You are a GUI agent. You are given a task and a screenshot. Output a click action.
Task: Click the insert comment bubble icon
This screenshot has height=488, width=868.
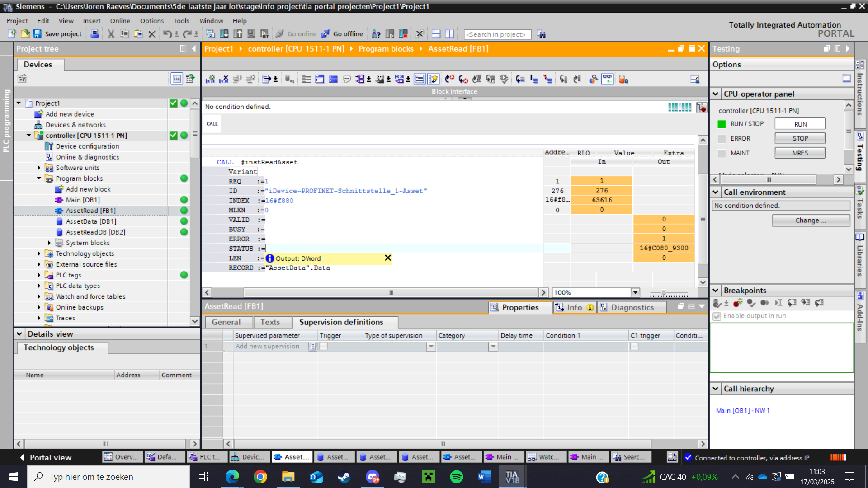[347, 79]
